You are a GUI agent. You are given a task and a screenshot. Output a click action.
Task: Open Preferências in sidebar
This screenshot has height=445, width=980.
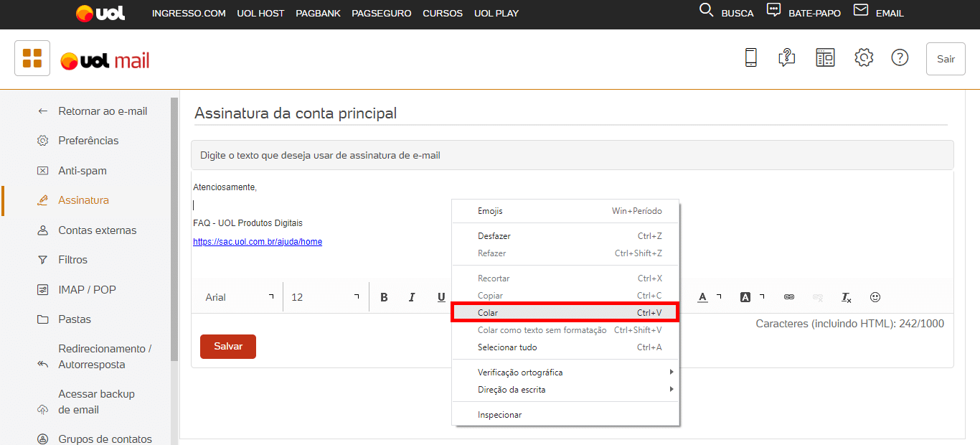click(77, 141)
